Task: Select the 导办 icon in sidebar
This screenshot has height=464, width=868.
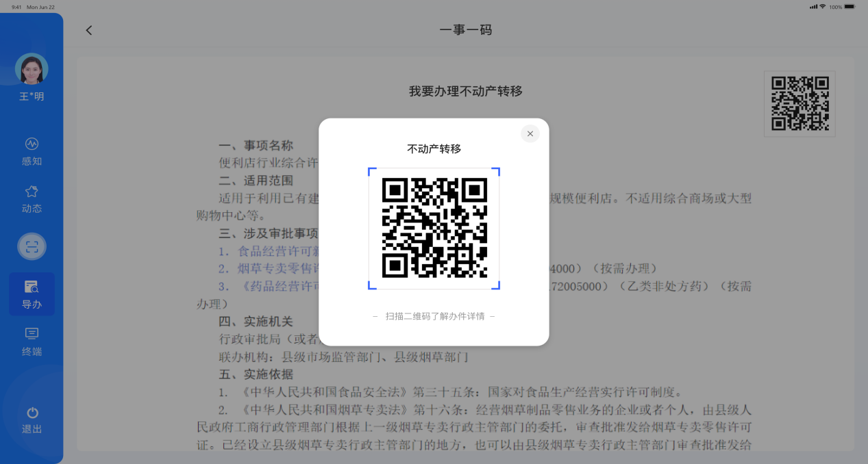Action: (x=32, y=287)
